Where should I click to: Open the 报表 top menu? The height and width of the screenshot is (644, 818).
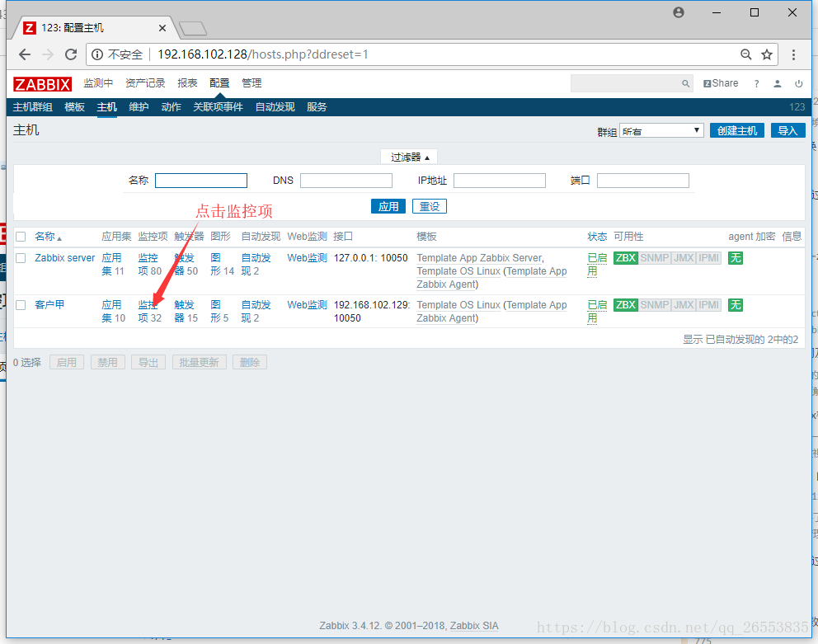(187, 83)
